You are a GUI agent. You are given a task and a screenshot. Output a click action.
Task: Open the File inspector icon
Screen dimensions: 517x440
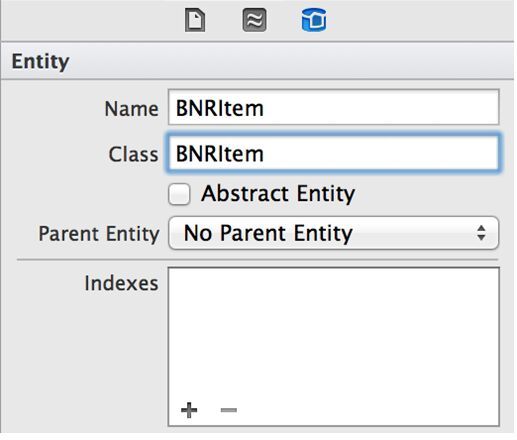point(195,20)
